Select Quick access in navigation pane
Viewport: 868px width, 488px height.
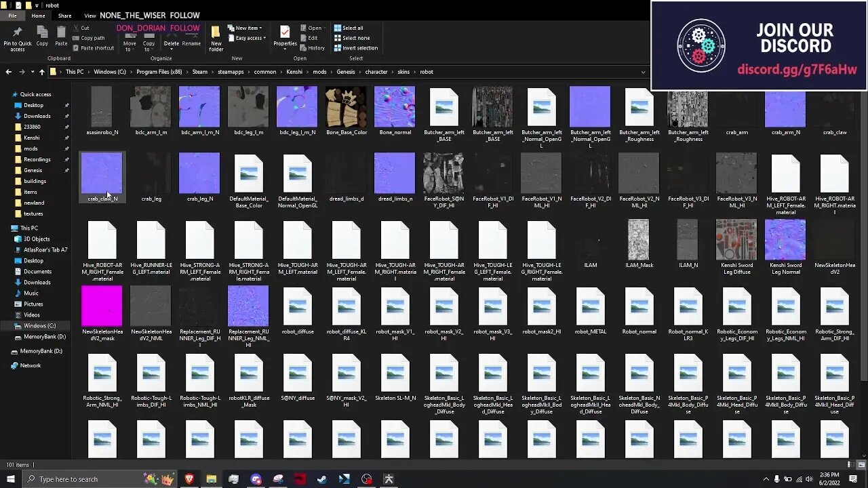36,94
